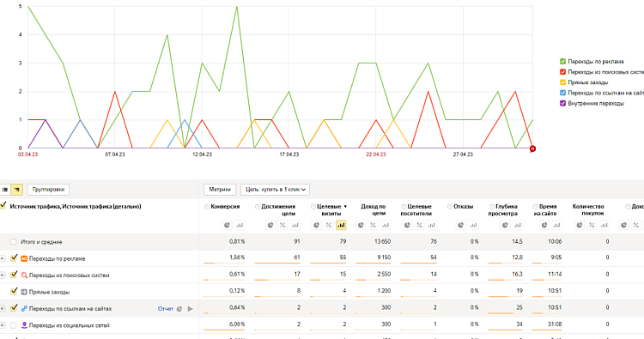
Task: Show percent view for Целевые визиты column
Action: [329, 225]
